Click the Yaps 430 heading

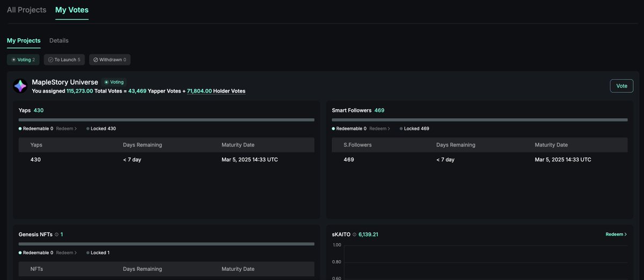point(31,110)
